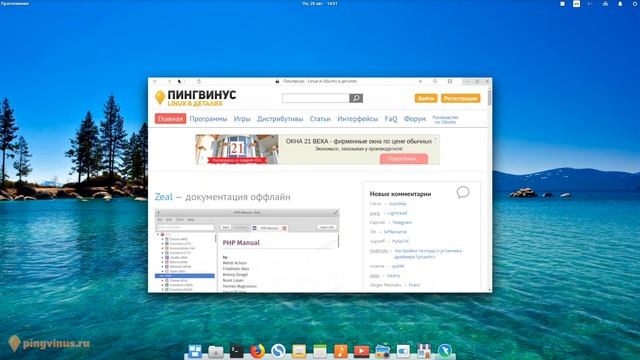Image resolution: width=640 pixels, height=360 pixels.
Task: Open the orange Music app in the dock
Action: click(340, 351)
